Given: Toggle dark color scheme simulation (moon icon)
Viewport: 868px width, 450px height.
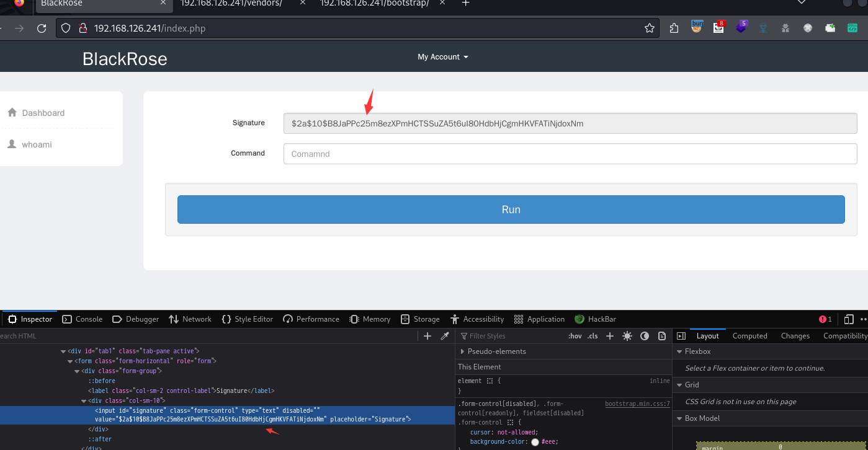Looking at the screenshot, I should pos(645,336).
